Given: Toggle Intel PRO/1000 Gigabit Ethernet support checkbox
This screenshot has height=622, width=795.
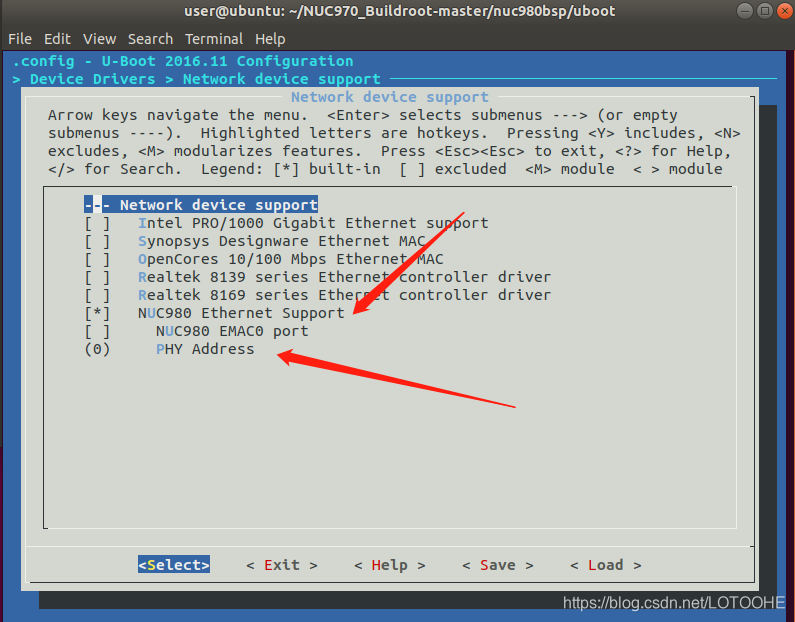Looking at the screenshot, I should point(97,223).
